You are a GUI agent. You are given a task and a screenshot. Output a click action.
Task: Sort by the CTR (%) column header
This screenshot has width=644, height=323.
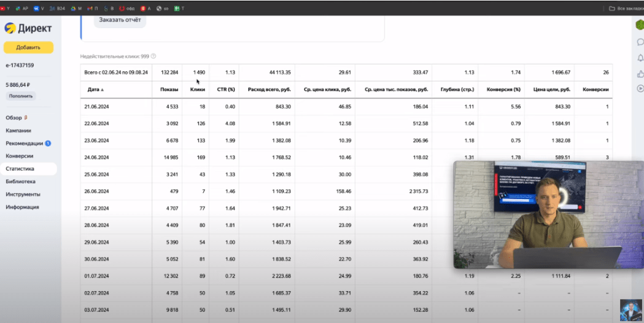[226, 90]
